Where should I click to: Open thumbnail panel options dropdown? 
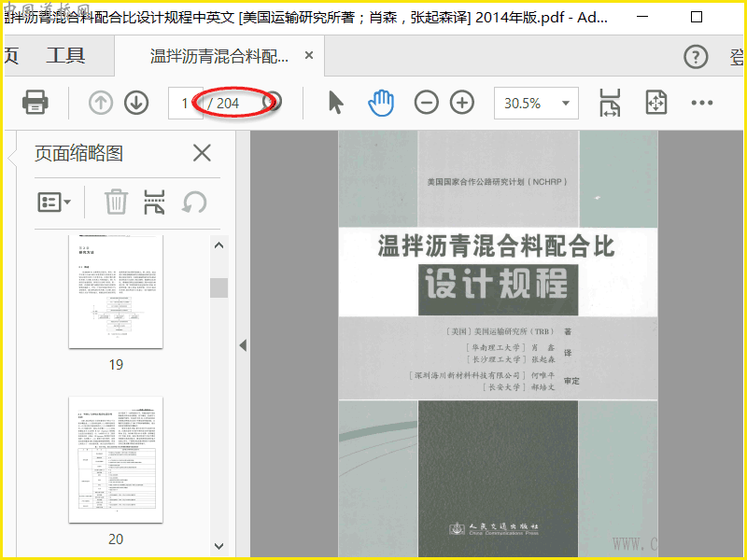[54, 202]
